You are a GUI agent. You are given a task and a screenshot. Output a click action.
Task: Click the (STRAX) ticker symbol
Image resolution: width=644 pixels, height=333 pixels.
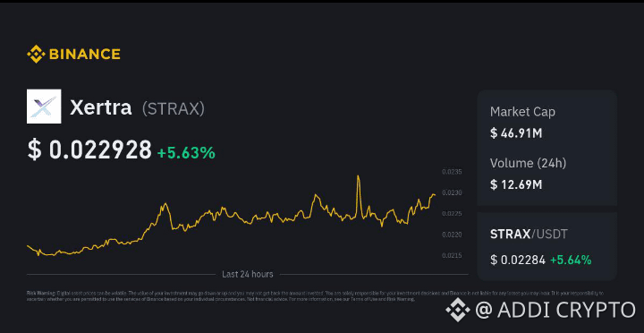173,108
